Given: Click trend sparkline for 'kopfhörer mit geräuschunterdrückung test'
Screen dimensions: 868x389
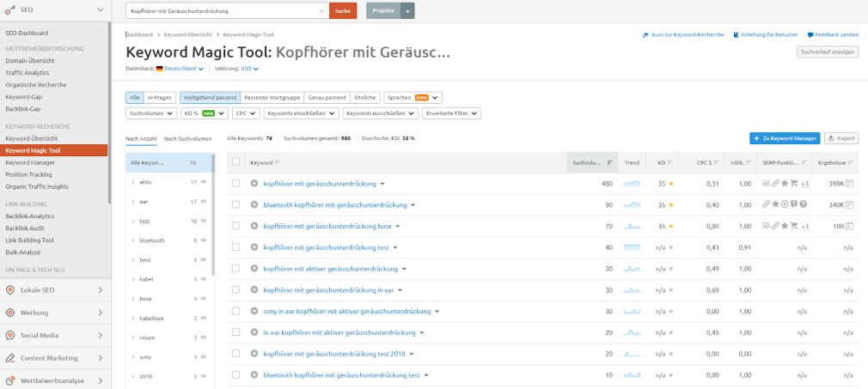Looking at the screenshot, I should (x=632, y=247).
